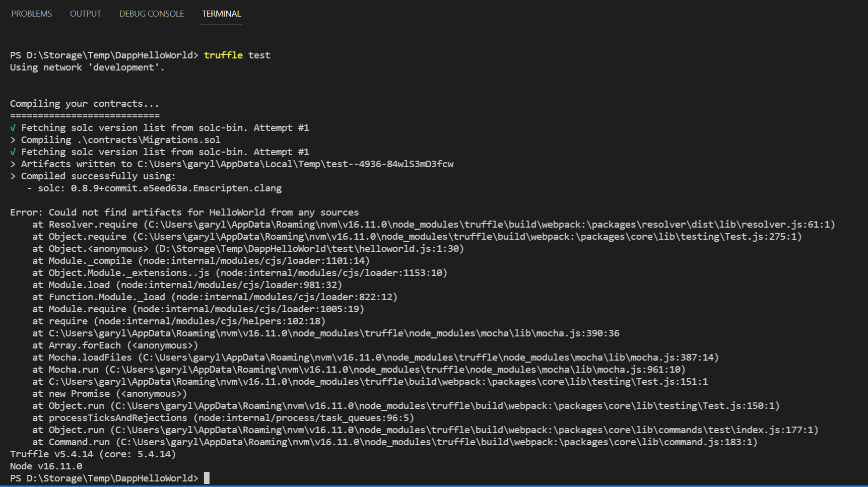The width and height of the screenshot is (868, 487).
Task: Click the 'at Array.forEach (<anonymous>)' line
Action: pyautogui.click(x=115, y=345)
